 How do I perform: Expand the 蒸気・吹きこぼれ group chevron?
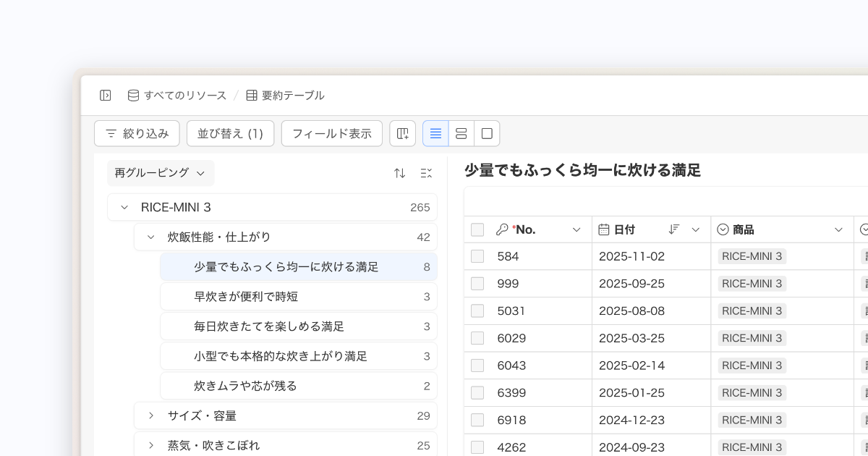151,445
